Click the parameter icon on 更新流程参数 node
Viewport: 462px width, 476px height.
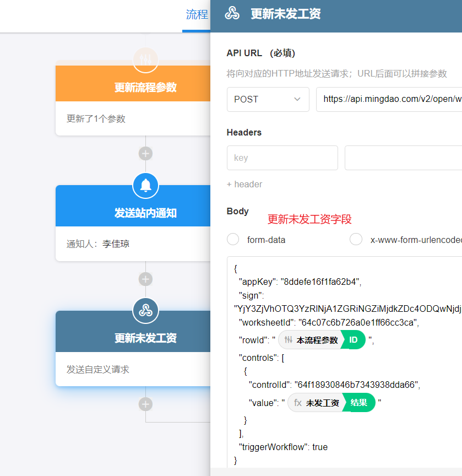click(x=145, y=59)
